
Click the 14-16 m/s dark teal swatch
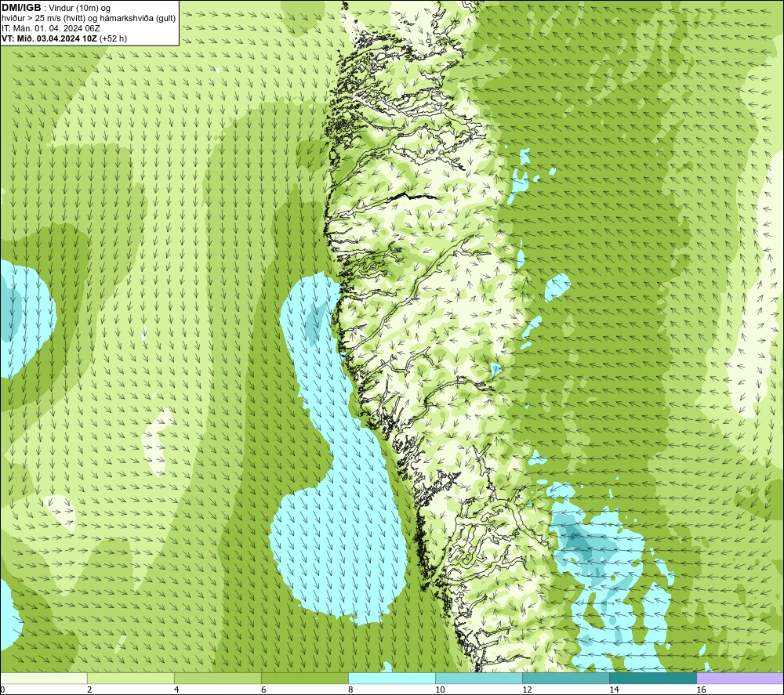653,679
